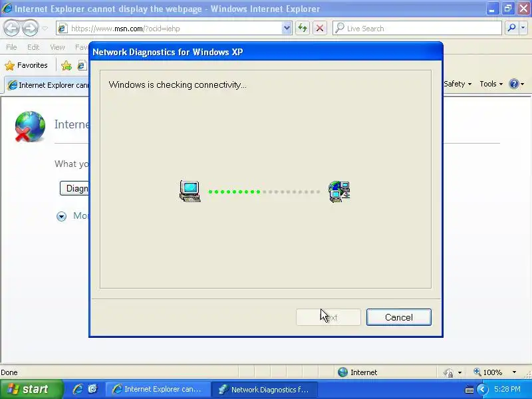Click the network computers icon in diagnostics
The image size is (532, 399).
coord(339,192)
